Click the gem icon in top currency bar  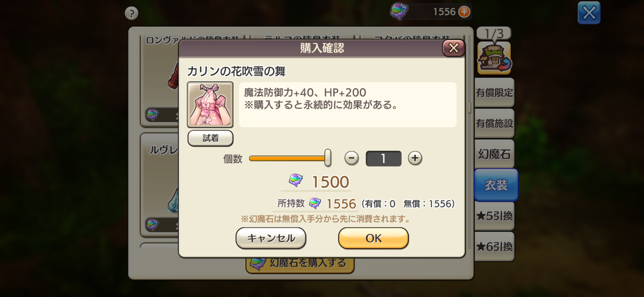point(399,12)
